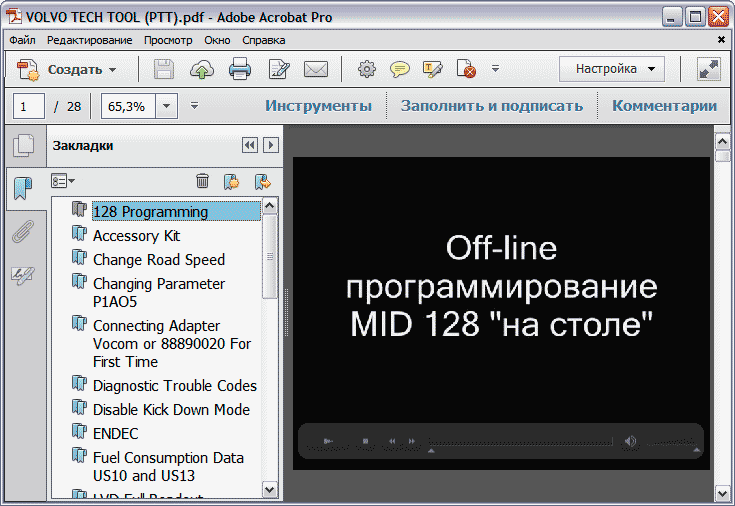Mute the video speaker icon
The image size is (735, 506).
[630, 441]
